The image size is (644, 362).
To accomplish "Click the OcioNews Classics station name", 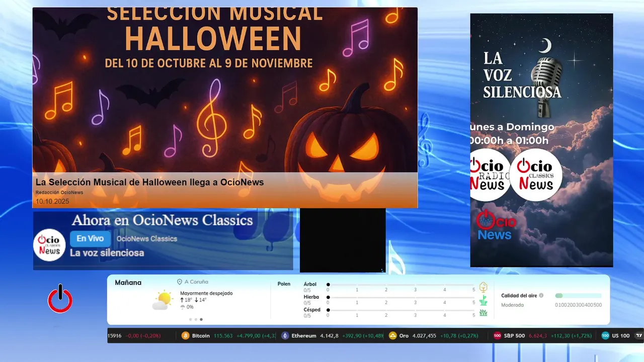I will (147, 239).
